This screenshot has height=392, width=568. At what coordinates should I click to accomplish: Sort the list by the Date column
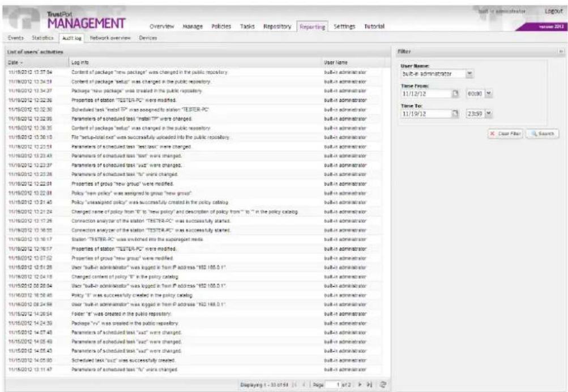(x=37, y=63)
